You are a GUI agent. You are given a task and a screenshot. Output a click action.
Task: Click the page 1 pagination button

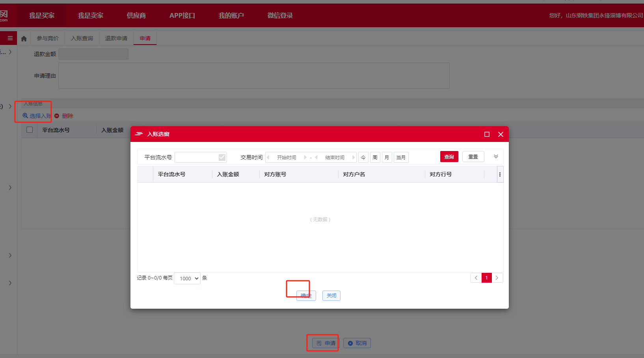tap(487, 278)
